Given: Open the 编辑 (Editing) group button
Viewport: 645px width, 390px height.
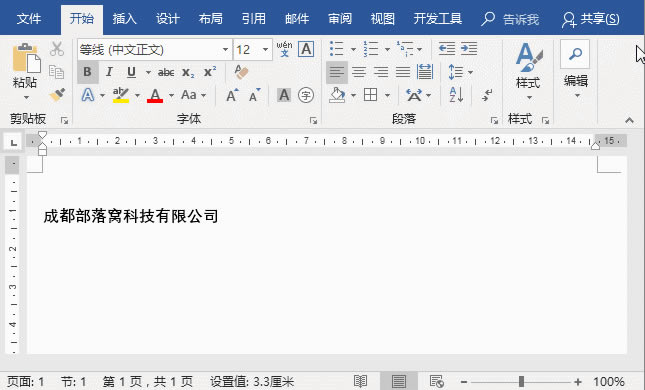Looking at the screenshot, I should pyautogui.click(x=575, y=70).
